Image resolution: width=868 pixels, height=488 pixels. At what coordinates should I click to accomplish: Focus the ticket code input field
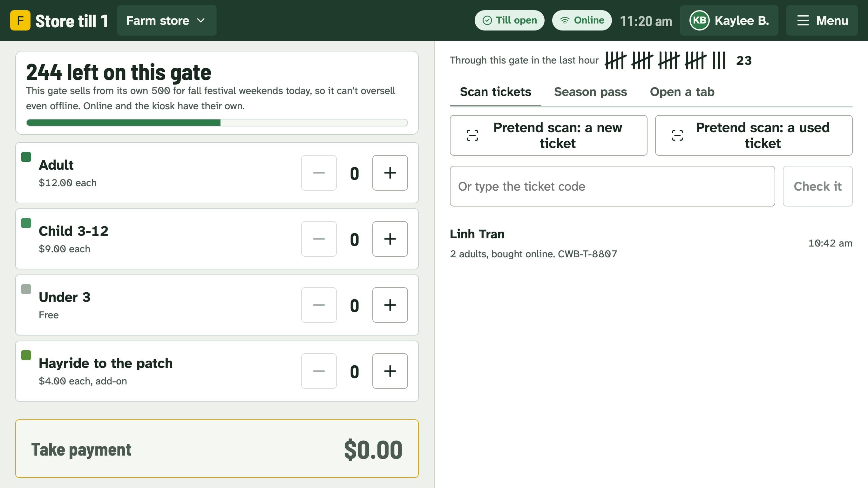click(x=612, y=186)
